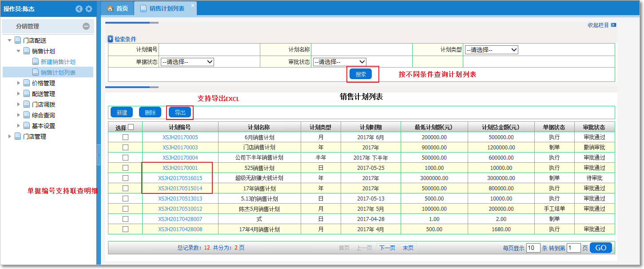Open the 计划类型 dropdown
This screenshot has height=269, width=644.
(x=491, y=50)
